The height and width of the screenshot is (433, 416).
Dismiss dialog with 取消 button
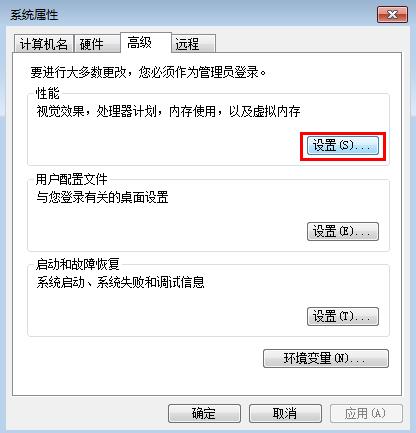pyautogui.click(x=285, y=414)
